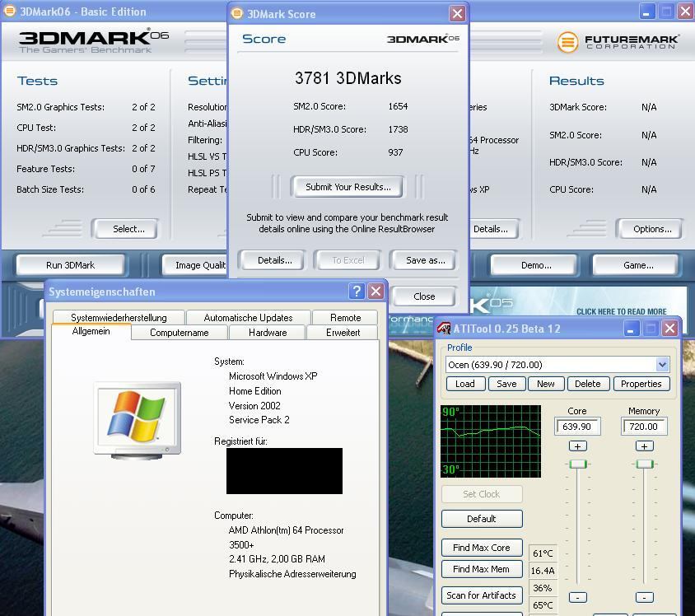
Task: Click Scan for Artifacts button
Action: tap(482, 595)
